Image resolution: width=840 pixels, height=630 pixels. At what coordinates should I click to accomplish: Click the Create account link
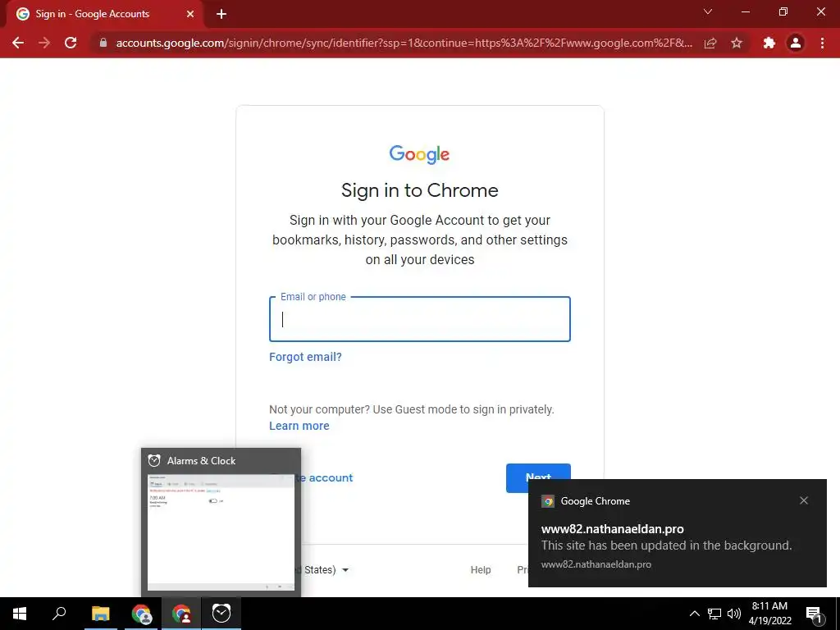324,478
